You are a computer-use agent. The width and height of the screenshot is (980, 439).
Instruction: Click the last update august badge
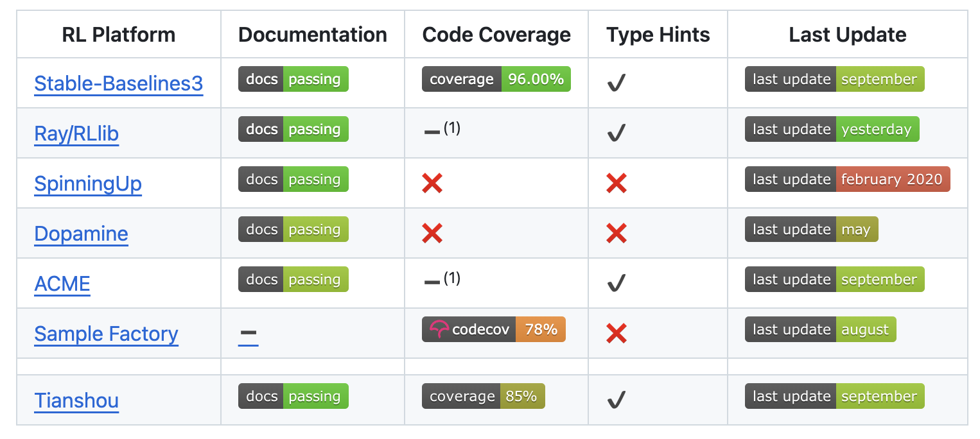[820, 329]
